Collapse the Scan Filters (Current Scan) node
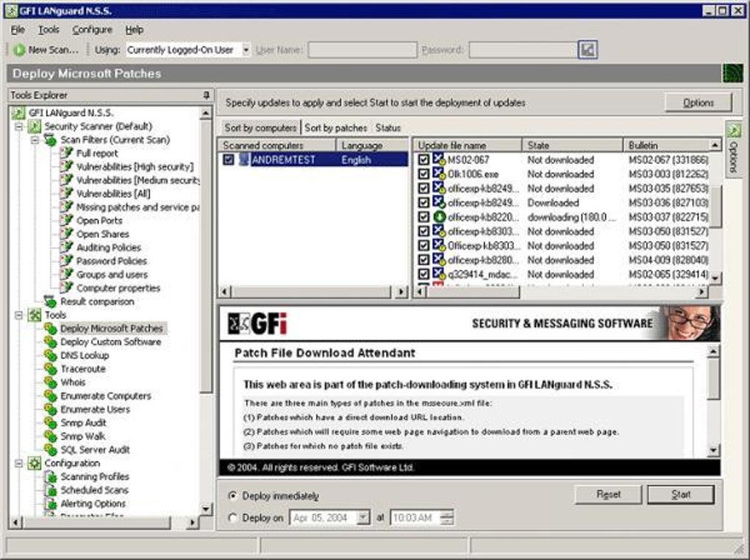Viewport: 750px width, 560px height. tap(35, 140)
